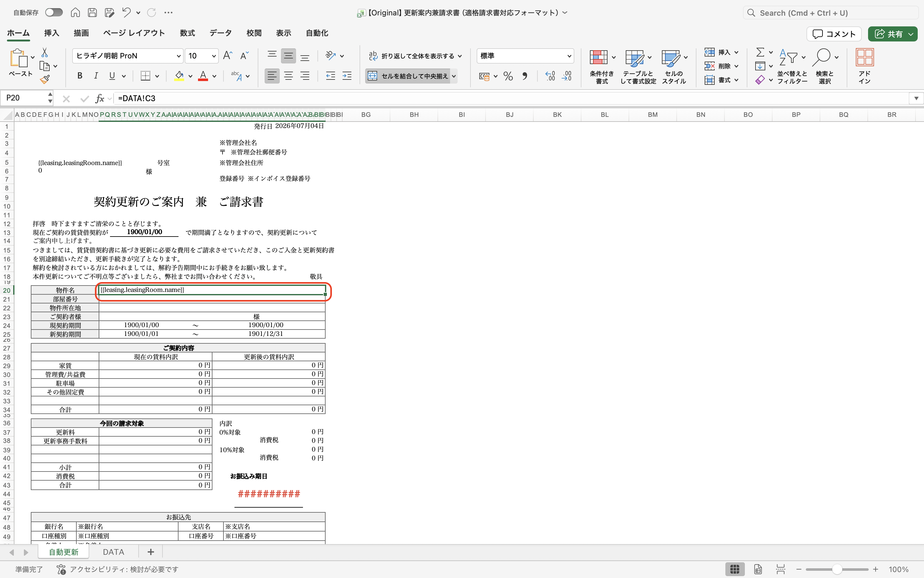Click the zoom slider handle
The height and width of the screenshot is (578, 924).
[x=837, y=570]
